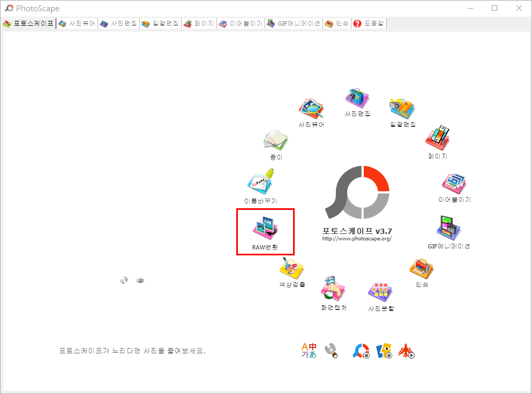
Task: Open the language selection icon (A中가あ)
Action: click(309, 350)
